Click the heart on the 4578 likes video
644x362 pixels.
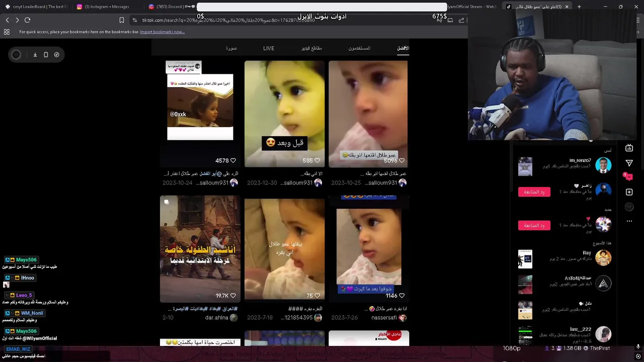pyautogui.click(x=233, y=161)
